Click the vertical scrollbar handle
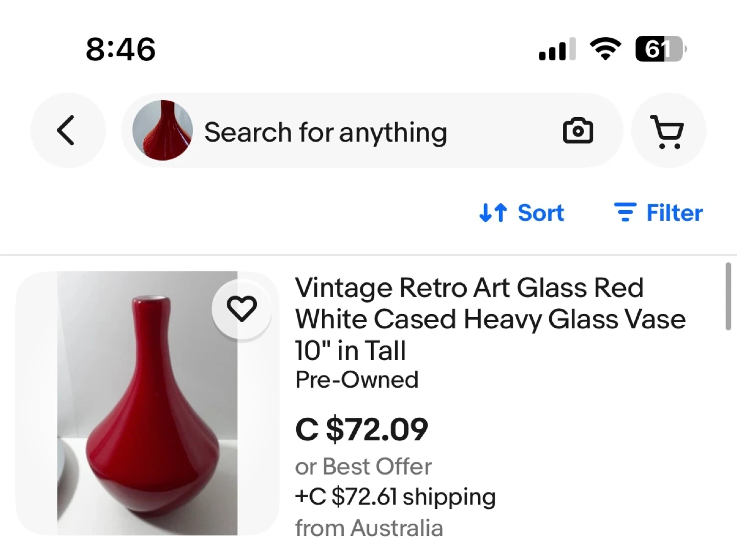The width and height of the screenshot is (737, 560). pyautogui.click(x=728, y=297)
